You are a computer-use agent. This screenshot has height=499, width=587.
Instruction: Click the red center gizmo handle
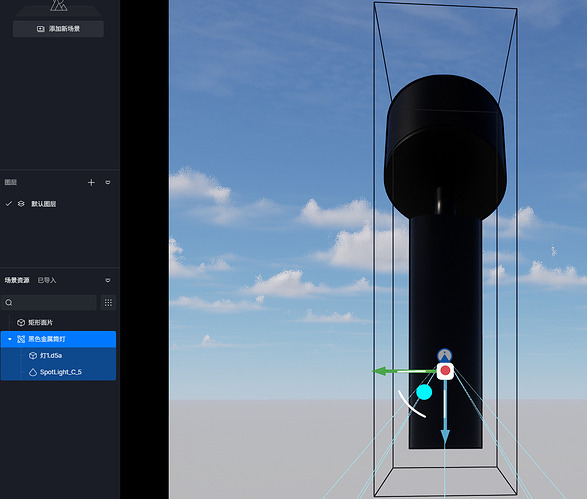445,371
